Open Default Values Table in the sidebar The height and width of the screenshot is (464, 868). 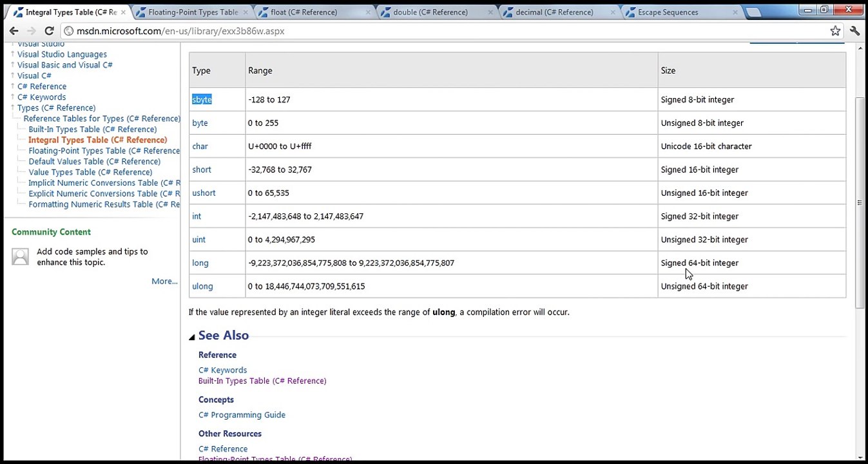tap(95, 161)
